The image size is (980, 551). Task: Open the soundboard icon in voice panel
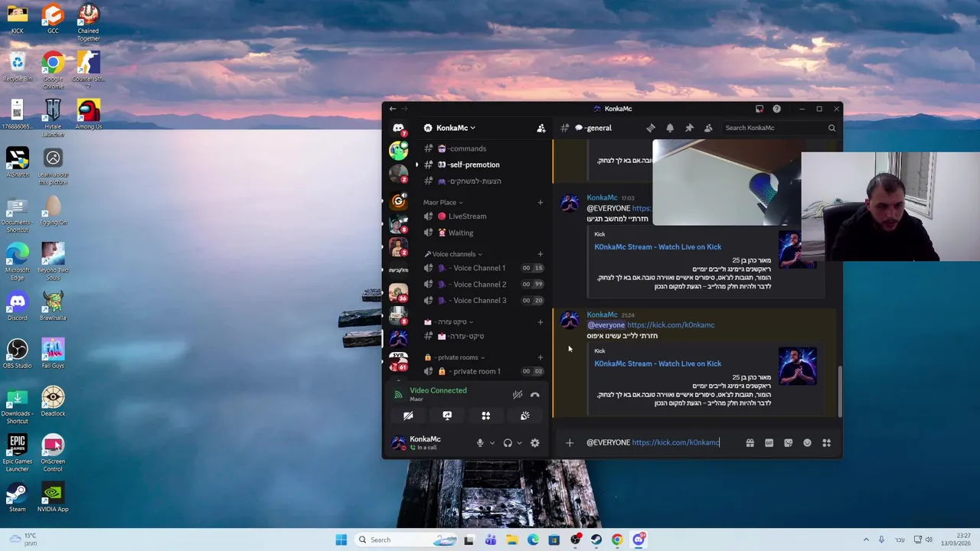point(524,416)
